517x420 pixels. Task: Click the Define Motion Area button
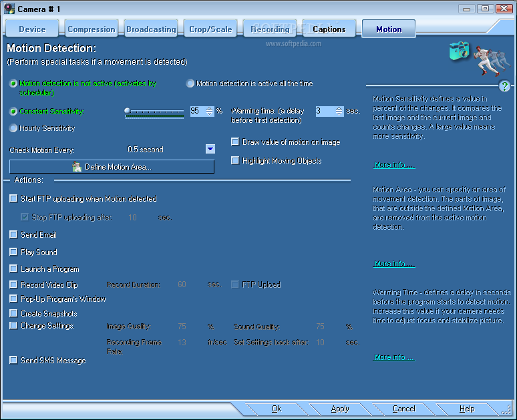(x=112, y=167)
